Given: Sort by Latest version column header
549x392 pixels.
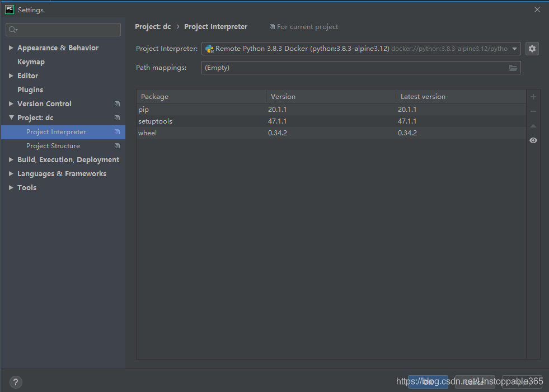Looking at the screenshot, I should pyautogui.click(x=461, y=97).
